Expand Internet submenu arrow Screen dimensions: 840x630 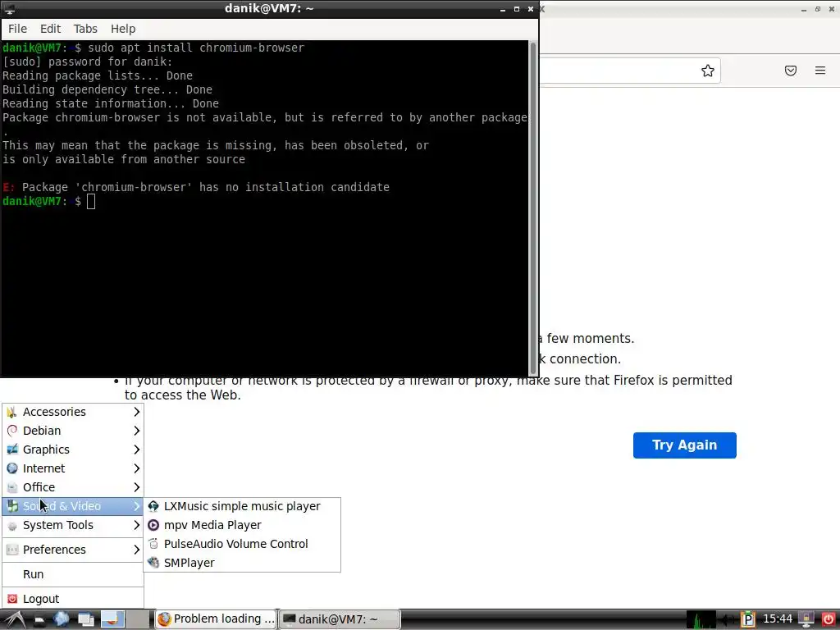(137, 468)
